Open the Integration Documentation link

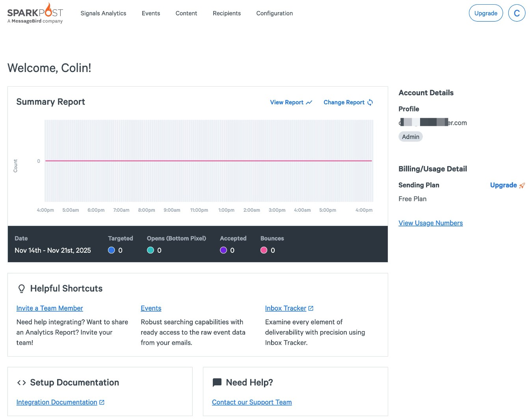click(57, 402)
